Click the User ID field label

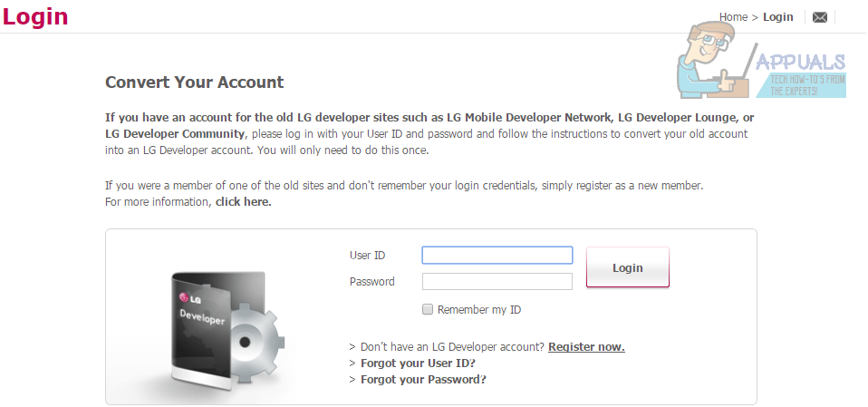[367, 256]
